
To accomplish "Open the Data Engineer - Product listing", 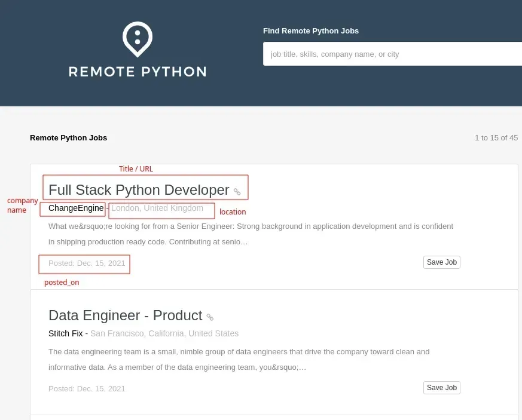I will (x=126, y=315).
